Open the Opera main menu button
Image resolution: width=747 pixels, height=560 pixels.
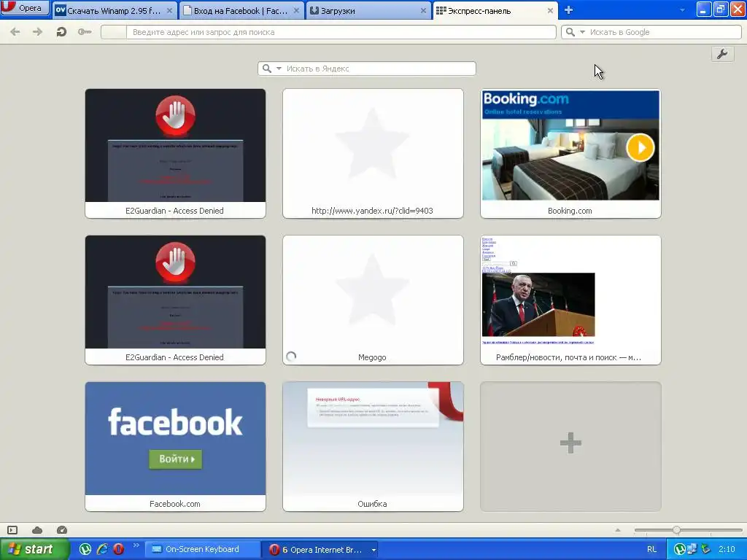[x=25, y=7]
